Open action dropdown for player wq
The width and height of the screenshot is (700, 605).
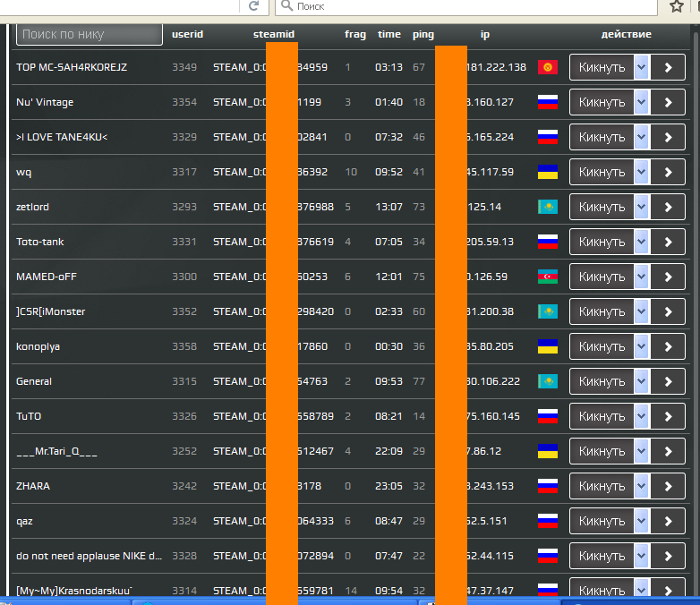tap(642, 172)
